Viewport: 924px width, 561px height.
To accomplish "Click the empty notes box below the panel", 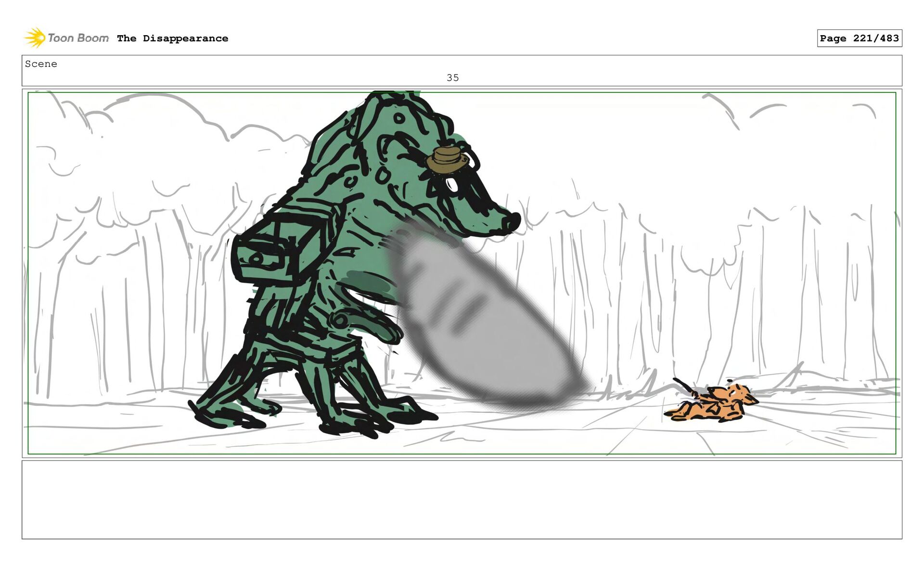I will 462,499.
